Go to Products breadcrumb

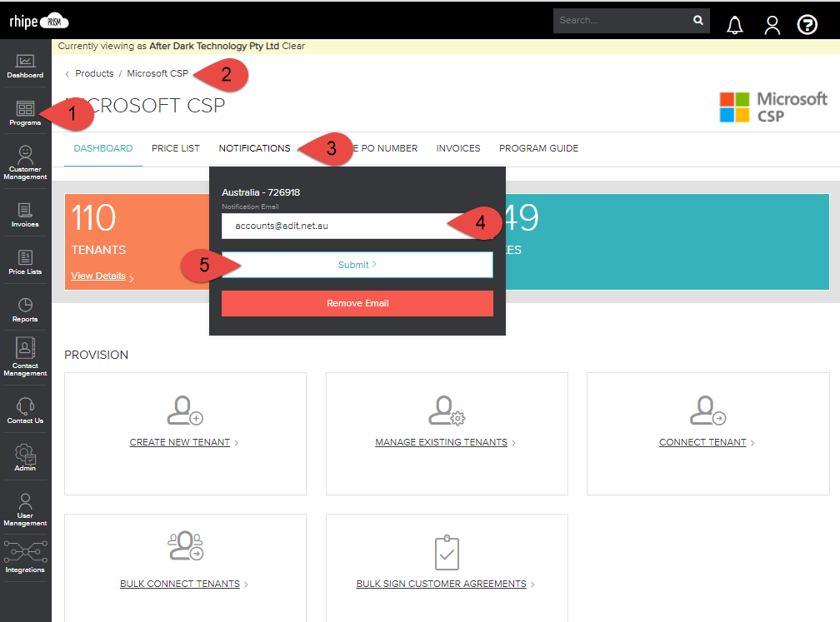(x=94, y=73)
